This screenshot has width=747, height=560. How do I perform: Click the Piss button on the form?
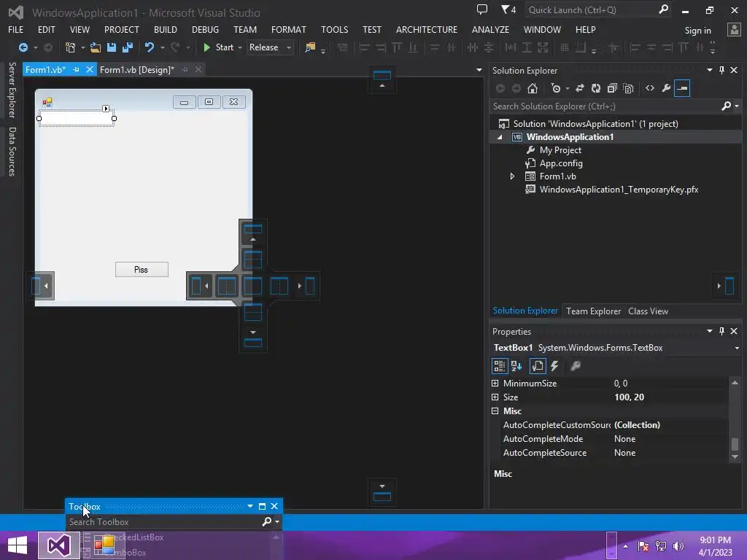tap(142, 270)
